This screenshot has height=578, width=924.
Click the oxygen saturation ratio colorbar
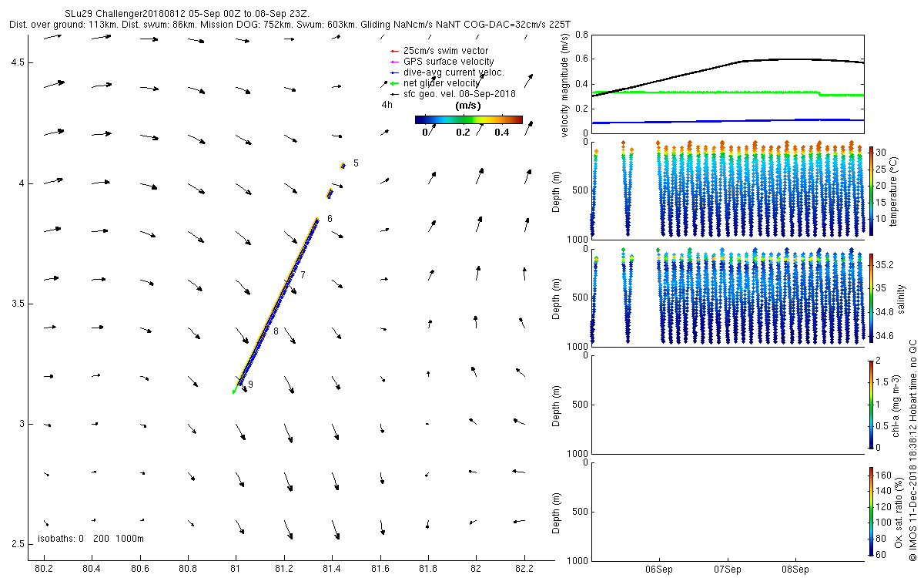[871, 512]
